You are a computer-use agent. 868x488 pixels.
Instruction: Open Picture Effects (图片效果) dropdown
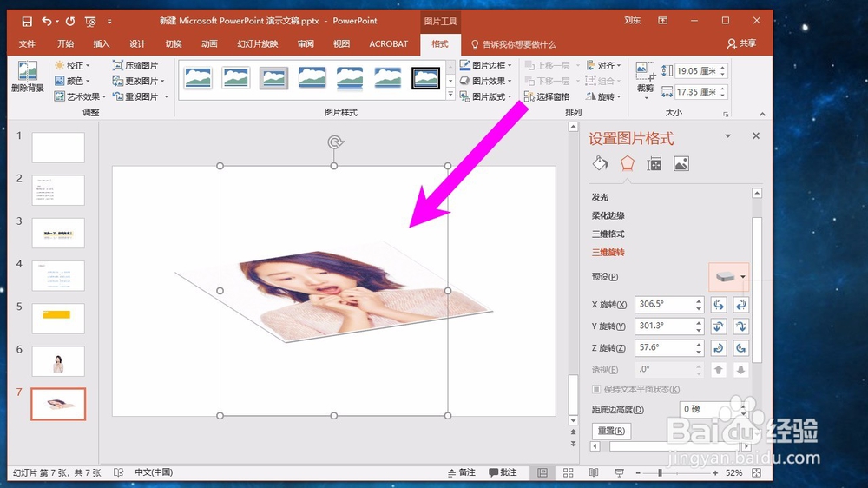[486, 81]
